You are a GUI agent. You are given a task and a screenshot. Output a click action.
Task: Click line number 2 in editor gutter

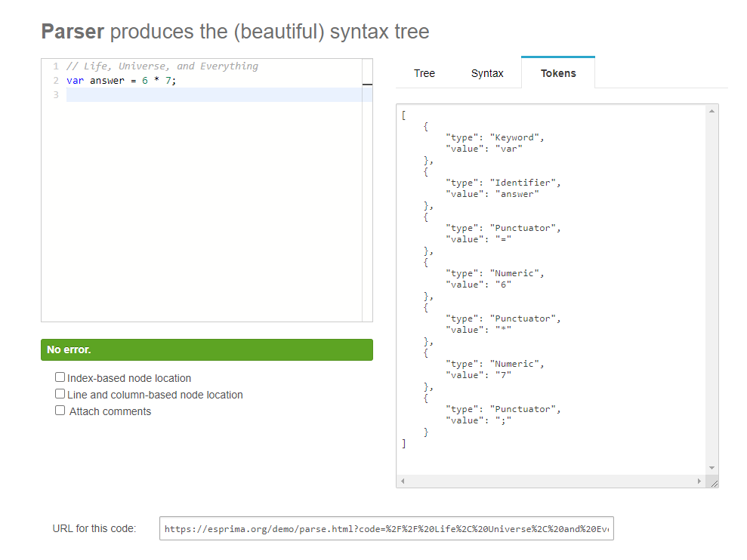(x=55, y=81)
